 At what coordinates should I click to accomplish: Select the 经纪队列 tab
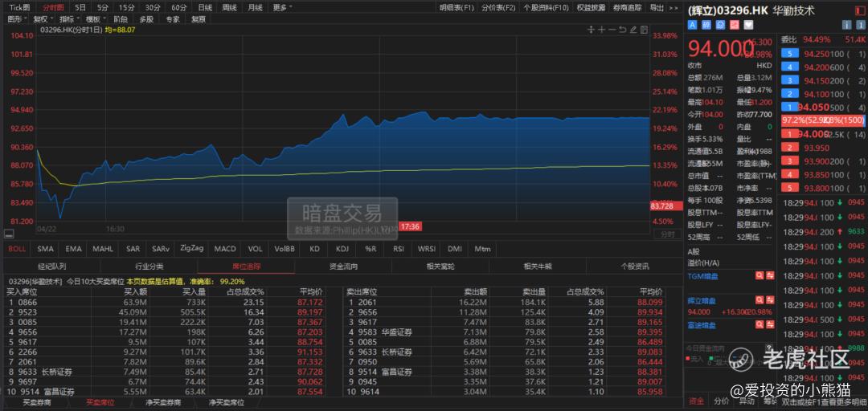(52, 266)
